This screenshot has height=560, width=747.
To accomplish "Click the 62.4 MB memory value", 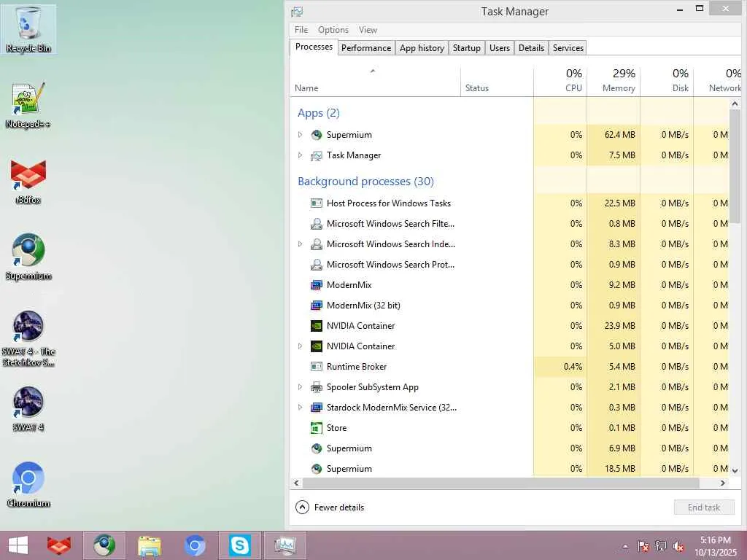I will (x=620, y=135).
